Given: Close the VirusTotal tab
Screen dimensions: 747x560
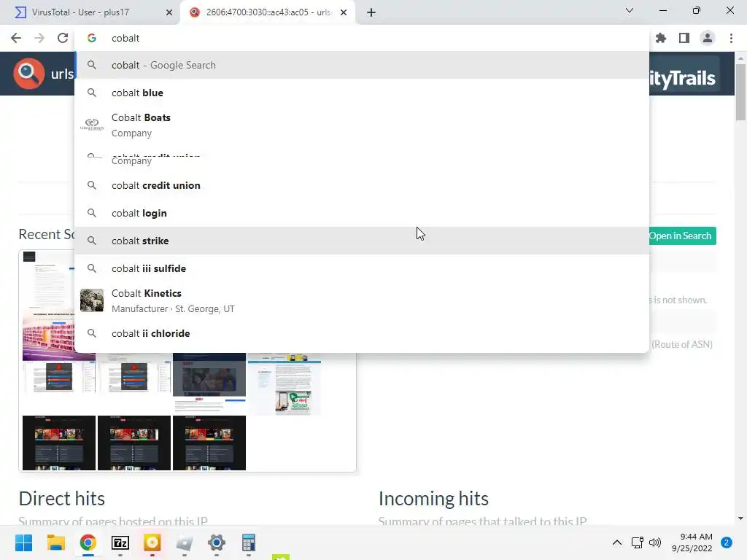Looking at the screenshot, I should pos(169,12).
